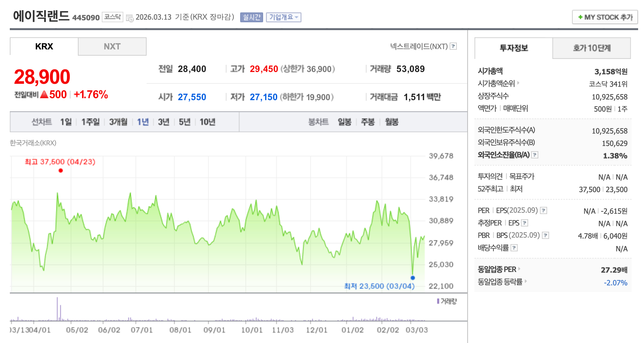Click the 코스닥 market badge
This screenshot has height=343, width=644.
click(112, 17)
